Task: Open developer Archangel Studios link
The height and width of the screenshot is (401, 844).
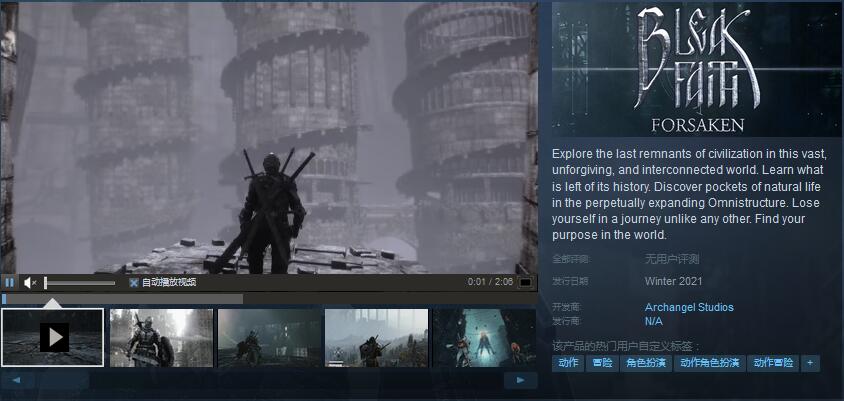Action: pos(689,307)
